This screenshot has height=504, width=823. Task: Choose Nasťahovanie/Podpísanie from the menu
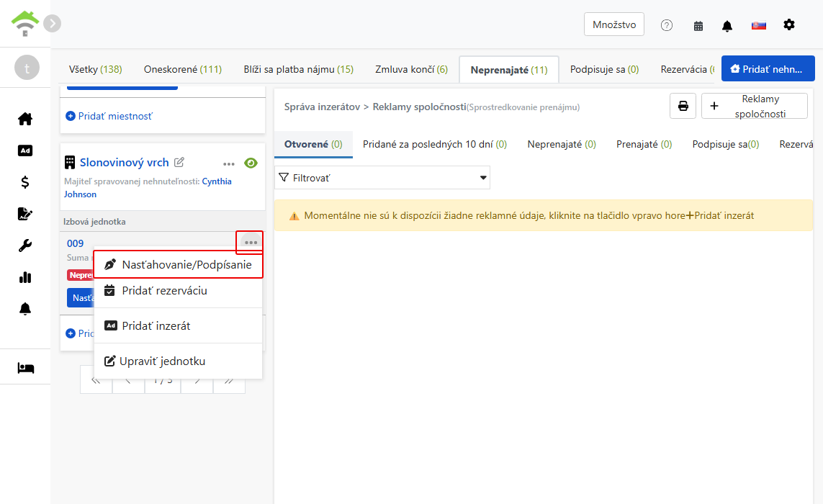[x=178, y=265]
